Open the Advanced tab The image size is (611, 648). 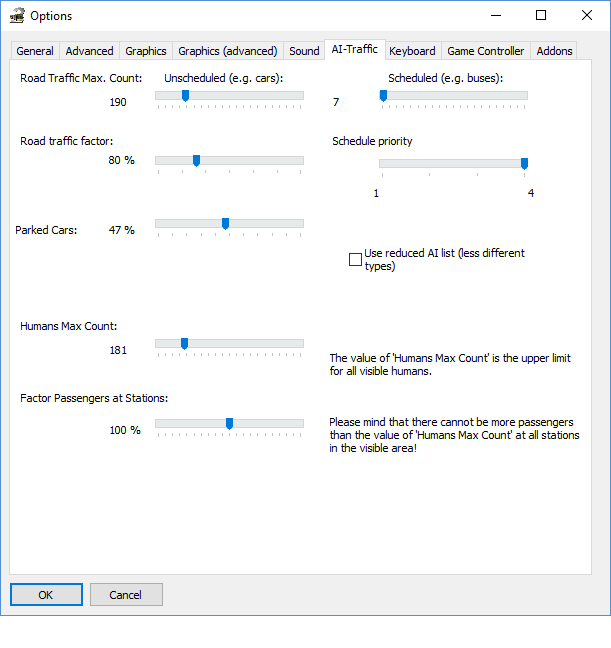[89, 51]
